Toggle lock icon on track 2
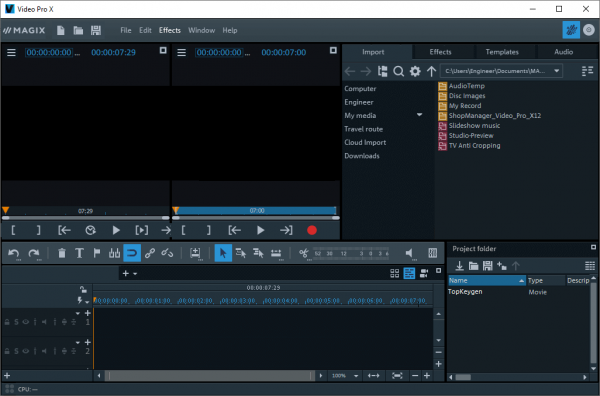Screen dimensions: 600x396 pyautogui.click(x=7, y=351)
